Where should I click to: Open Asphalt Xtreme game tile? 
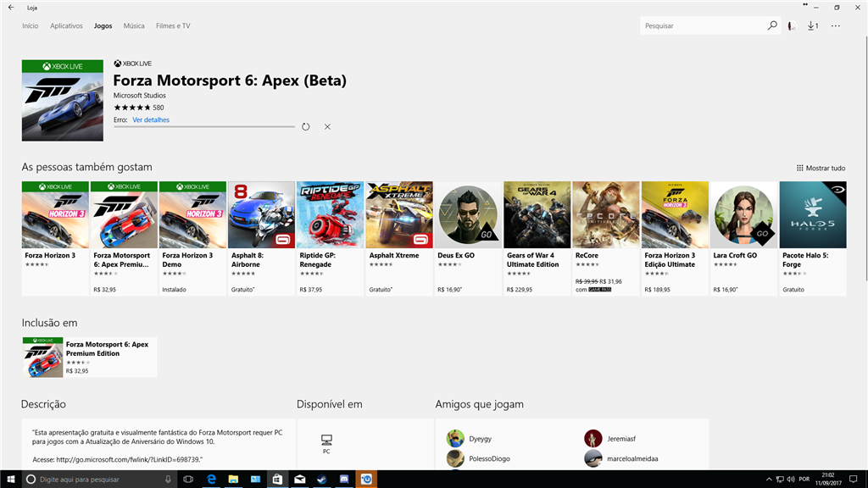(x=399, y=238)
